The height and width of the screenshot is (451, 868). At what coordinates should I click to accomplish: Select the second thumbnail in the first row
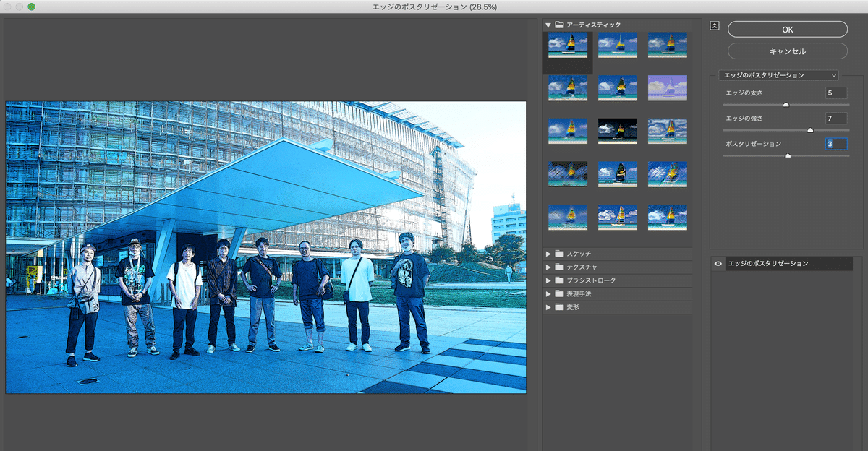[618, 45]
